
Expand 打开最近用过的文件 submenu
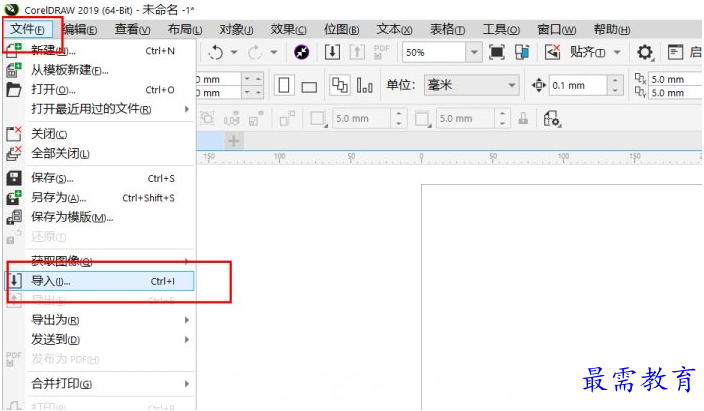coord(100,109)
